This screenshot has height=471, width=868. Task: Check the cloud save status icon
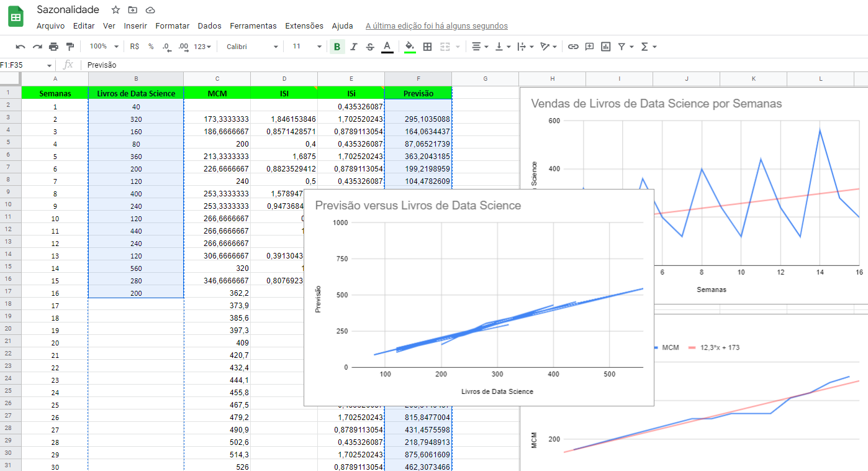150,10
